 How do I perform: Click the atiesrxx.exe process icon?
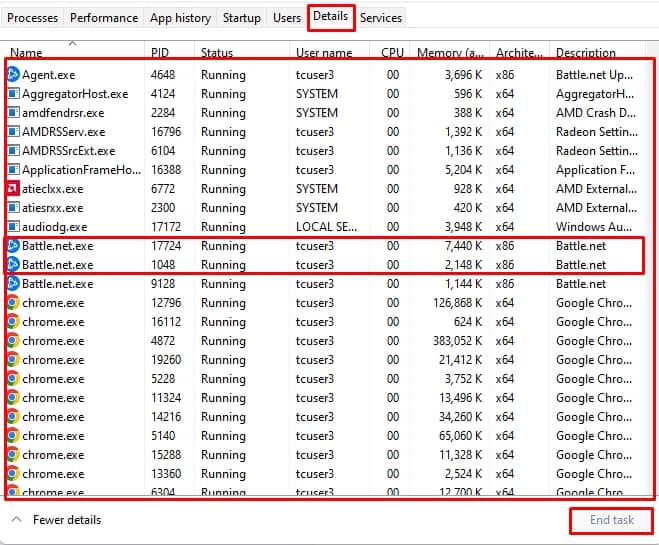pos(13,208)
